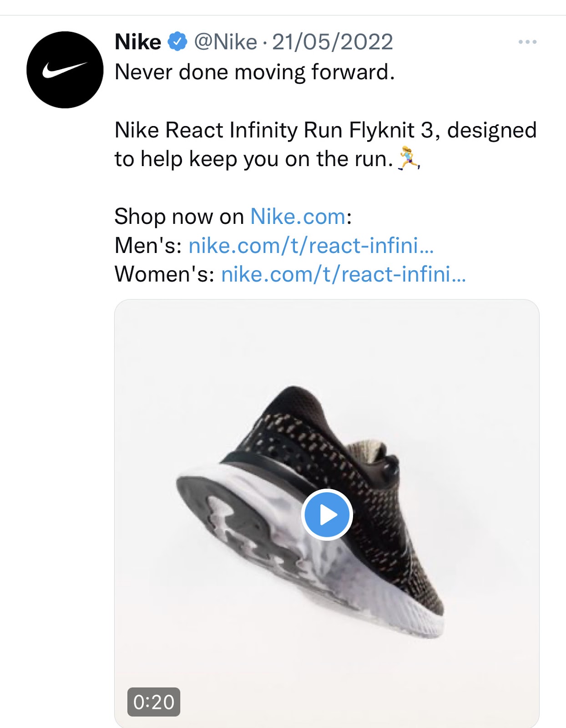Viewport: 566px width, 728px height.
Task: Play the shoe video
Action: [x=327, y=515]
